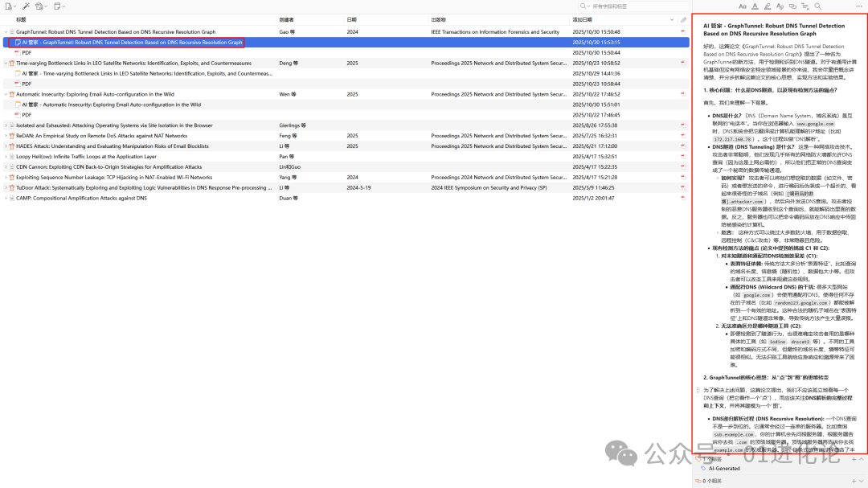Image resolution: width=868 pixels, height=488 pixels.
Task: Select AI 管家 note for Automatic Insecurity
Action: 346,105
